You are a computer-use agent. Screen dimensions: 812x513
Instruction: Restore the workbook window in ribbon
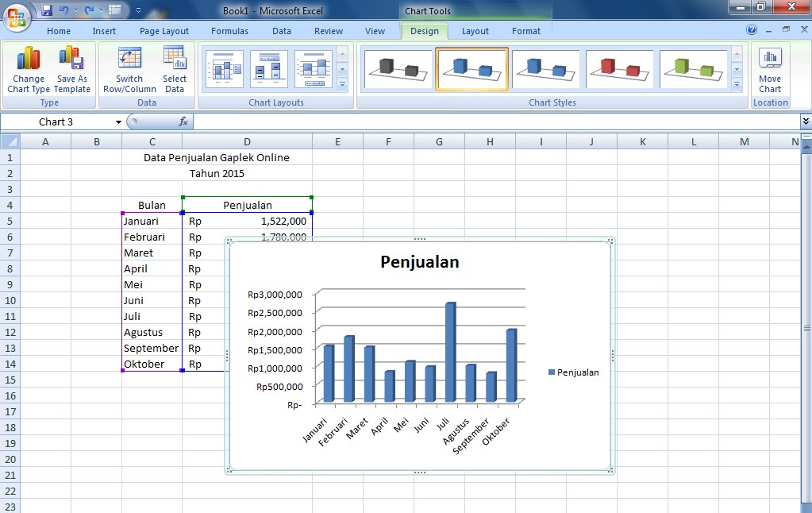[x=786, y=29]
